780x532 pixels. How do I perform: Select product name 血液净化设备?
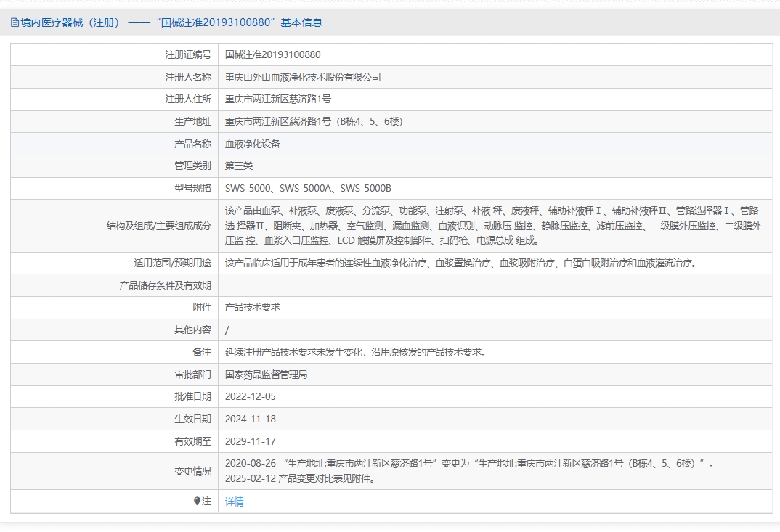(253, 144)
